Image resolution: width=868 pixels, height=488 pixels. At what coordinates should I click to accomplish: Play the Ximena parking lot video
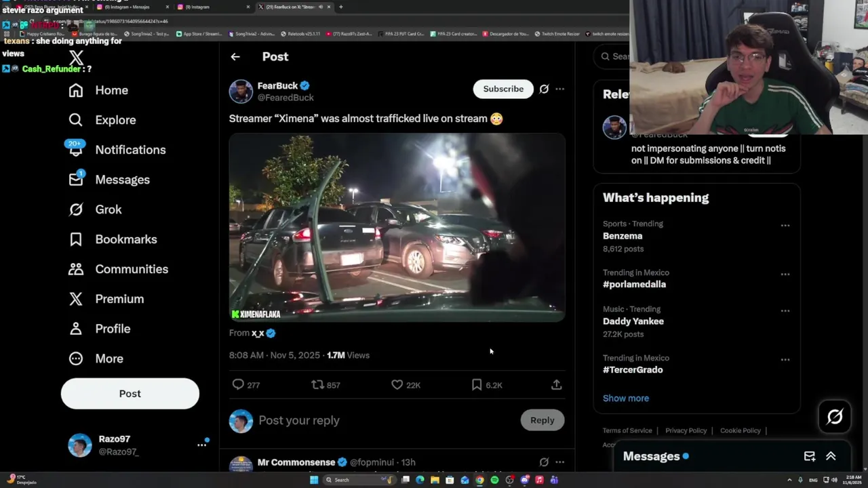pyautogui.click(x=397, y=227)
